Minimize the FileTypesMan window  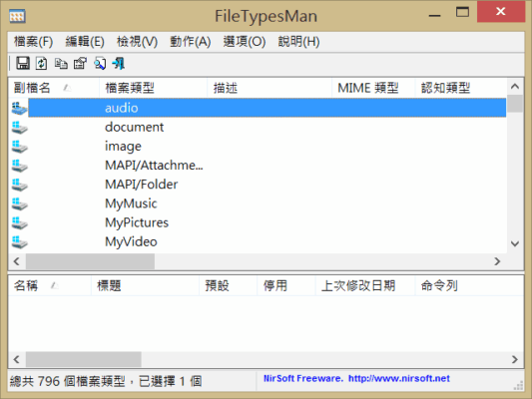[x=434, y=15]
